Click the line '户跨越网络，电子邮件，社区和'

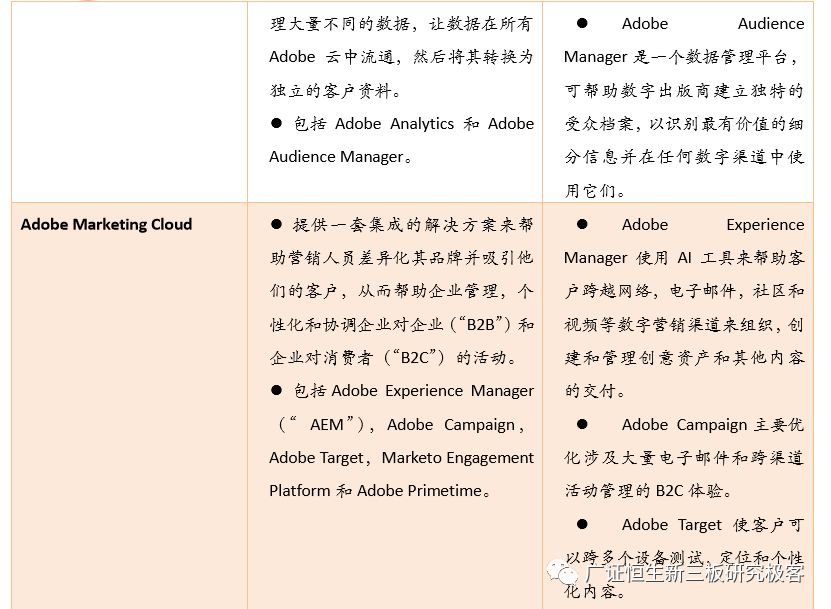pyautogui.click(x=684, y=291)
